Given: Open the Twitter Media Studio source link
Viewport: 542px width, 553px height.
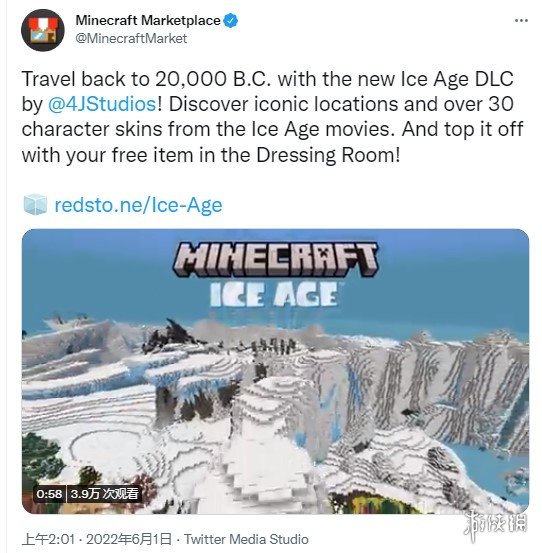Looking at the screenshot, I should [x=246, y=539].
